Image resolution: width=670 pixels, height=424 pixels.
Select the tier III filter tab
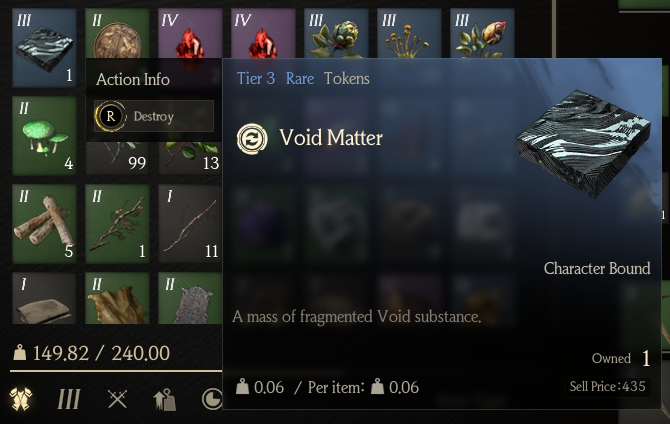[x=69, y=399]
